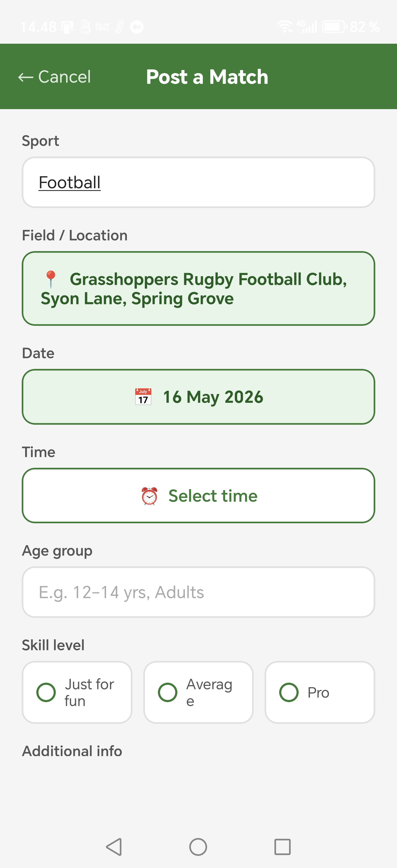Viewport: 397px width, 868px height.
Task: Choose the Pro skill level
Action: coord(320,692)
